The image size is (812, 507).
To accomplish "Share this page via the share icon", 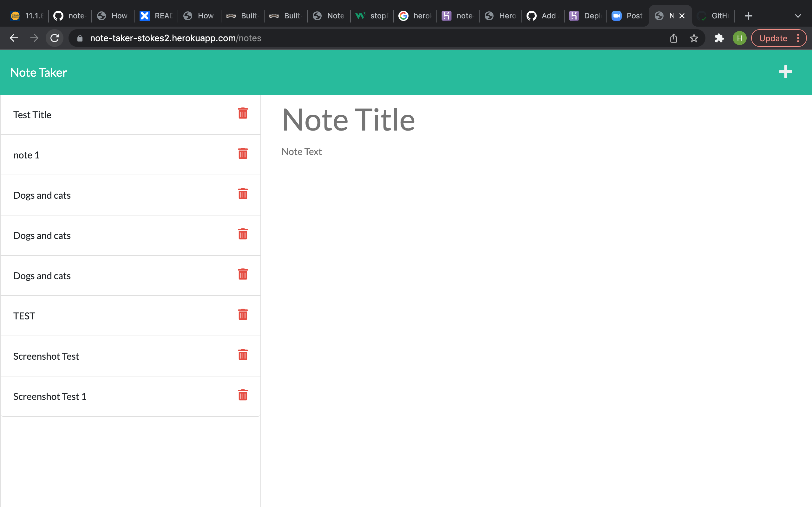I will pyautogui.click(x=673, y=38).
